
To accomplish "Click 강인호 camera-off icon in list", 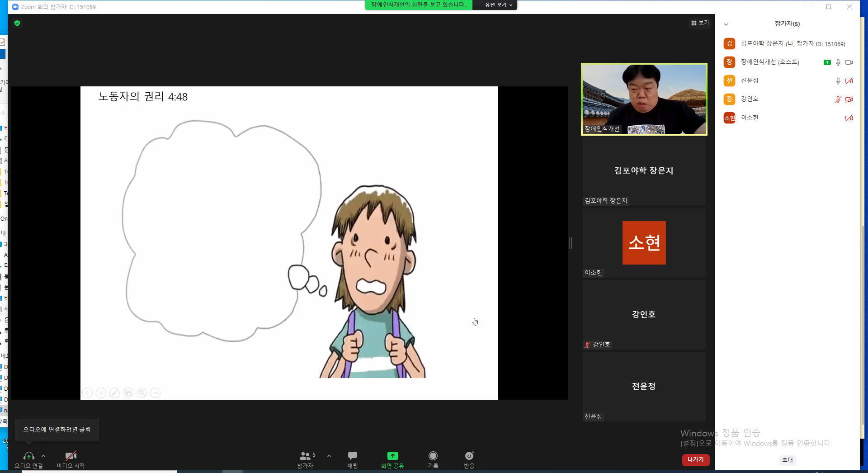I will coord(849,99).
